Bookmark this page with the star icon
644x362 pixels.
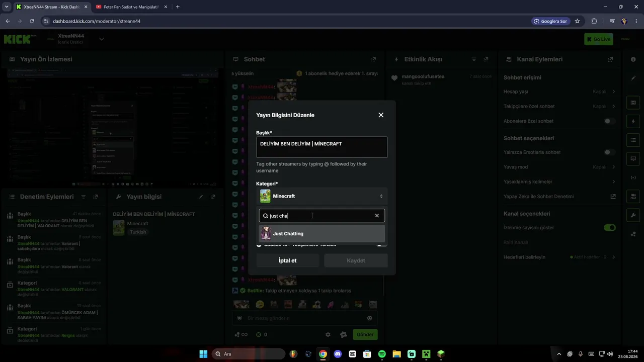[x=577, y=21]
